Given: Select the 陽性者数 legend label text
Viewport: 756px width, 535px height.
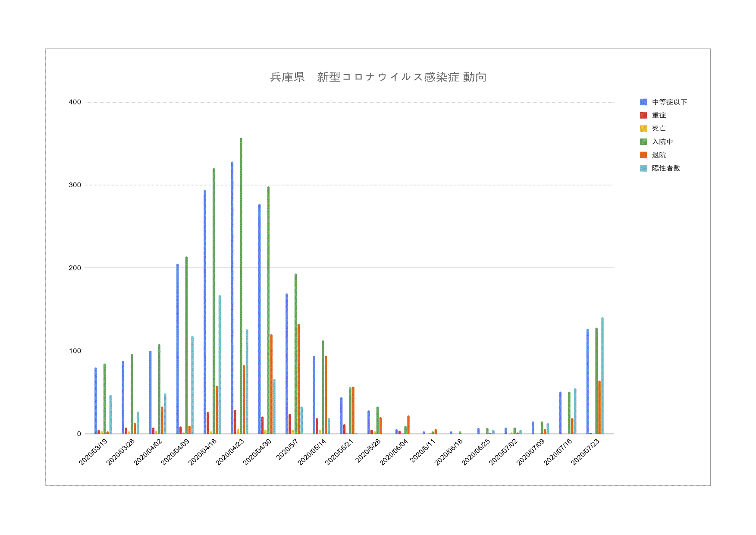Looking at the screenshot, I should pyautogui.click(x=666, y=168).
